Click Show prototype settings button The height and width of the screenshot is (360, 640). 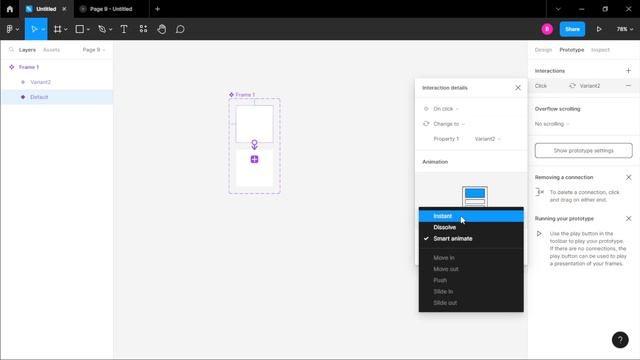click(583, 151)
